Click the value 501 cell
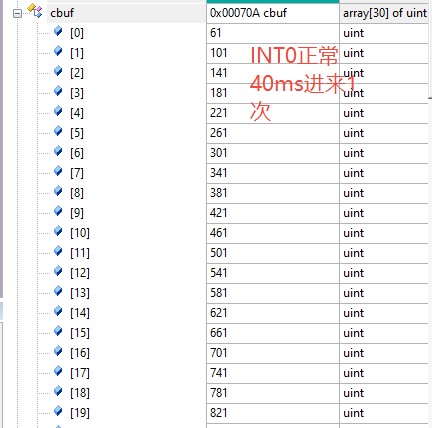This screenshot has width=432, height=428. click(273, 253)
